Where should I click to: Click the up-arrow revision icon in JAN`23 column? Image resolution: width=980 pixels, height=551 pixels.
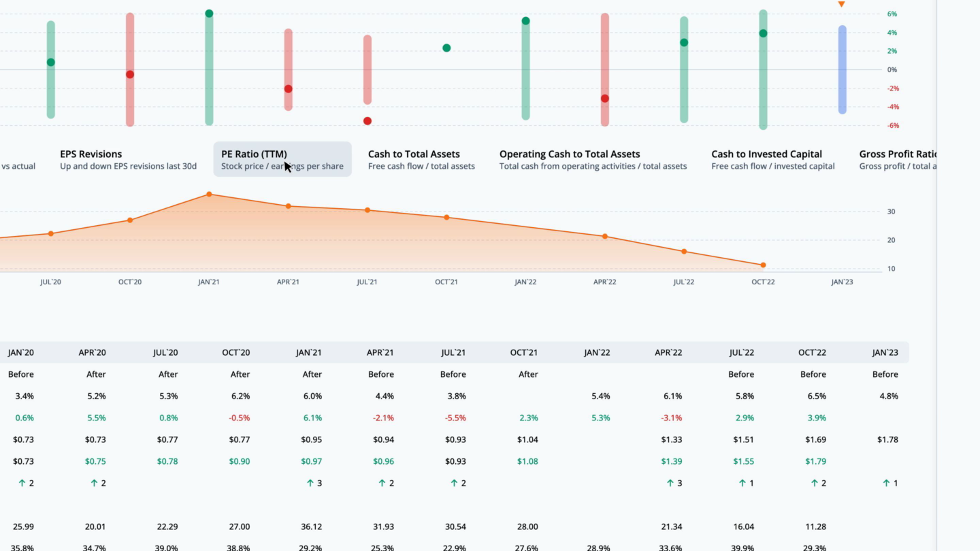887,483
